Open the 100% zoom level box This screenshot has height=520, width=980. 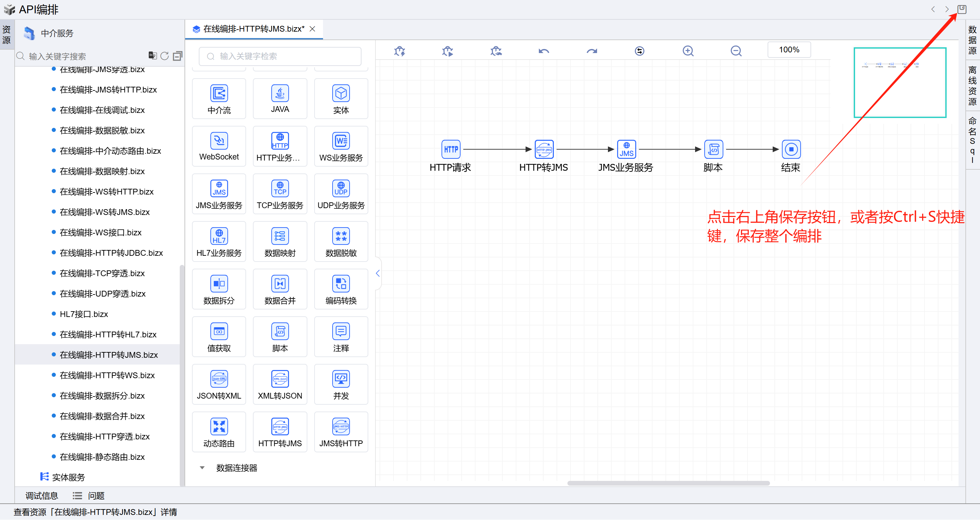(x=789, y=50)
